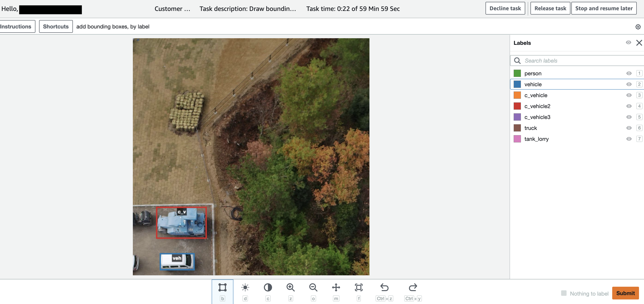Redo the last undone action
Viewport: 644px width, 304px height.
[413, 287]
